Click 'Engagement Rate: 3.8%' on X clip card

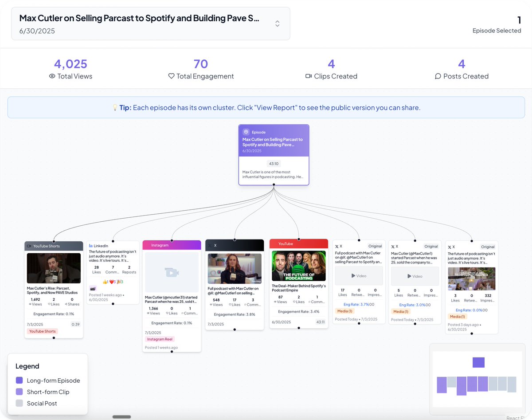235,314
